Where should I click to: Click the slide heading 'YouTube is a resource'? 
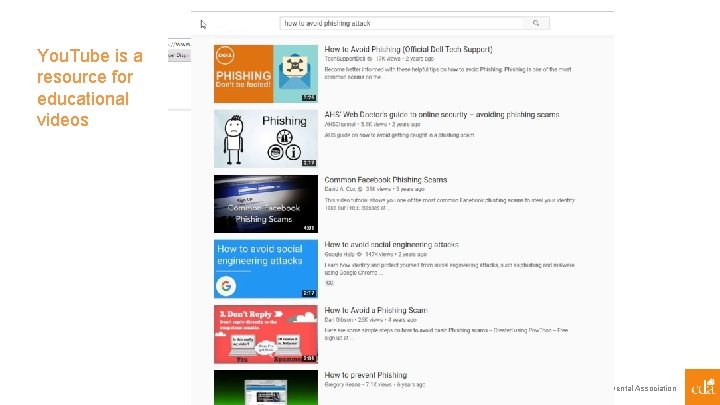pos(90,88)
